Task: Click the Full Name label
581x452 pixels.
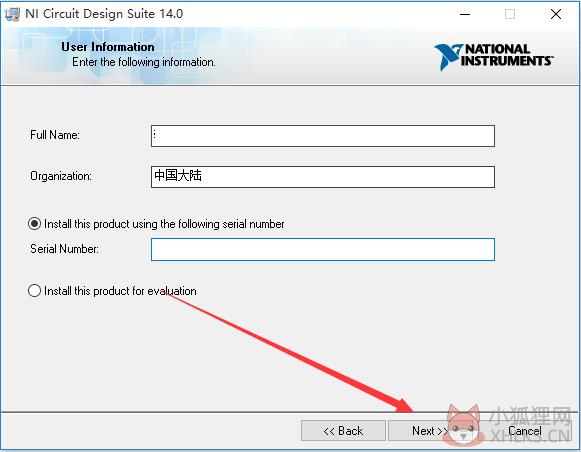Action: point(55,134)
